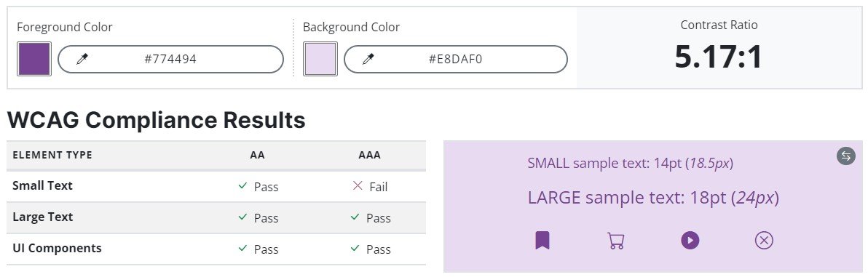Image resolution: width=868 pixels, height=277 pixels.
Task: Open the purple foreground color swatch
Action: [x=34, y=59]
